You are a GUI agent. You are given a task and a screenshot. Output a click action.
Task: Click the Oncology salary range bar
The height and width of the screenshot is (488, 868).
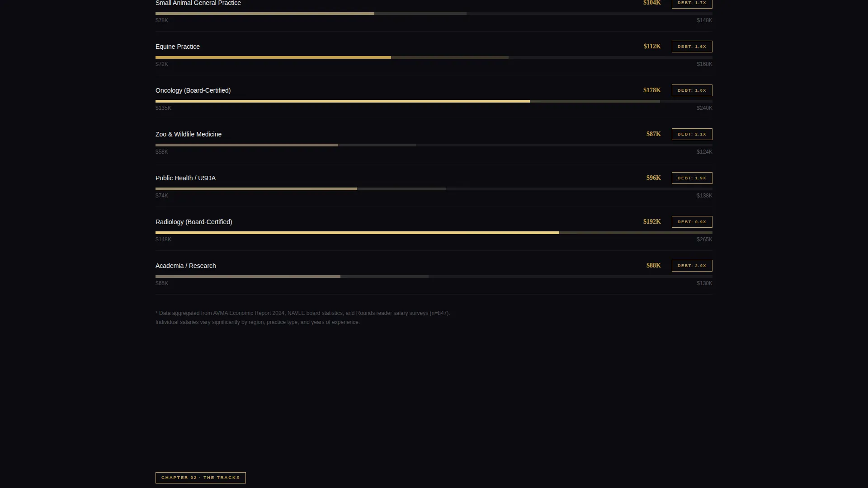point(434,101)
